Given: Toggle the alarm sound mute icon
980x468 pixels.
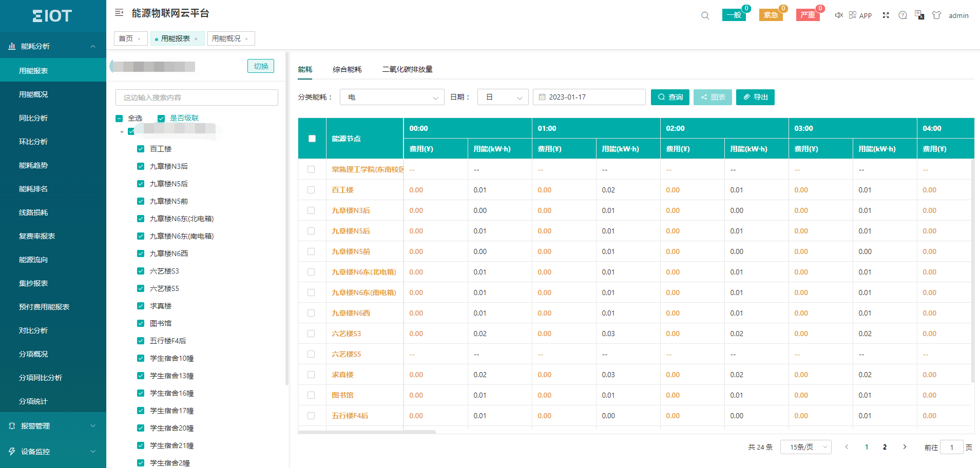Looking at the screenshot, I should tap(839, 15).
